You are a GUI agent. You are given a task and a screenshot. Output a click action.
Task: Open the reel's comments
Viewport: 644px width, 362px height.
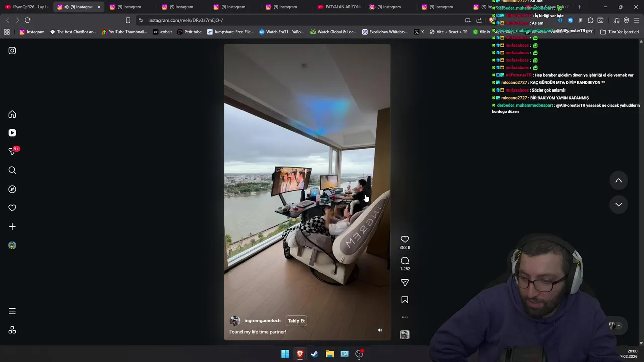click(405, 261)
